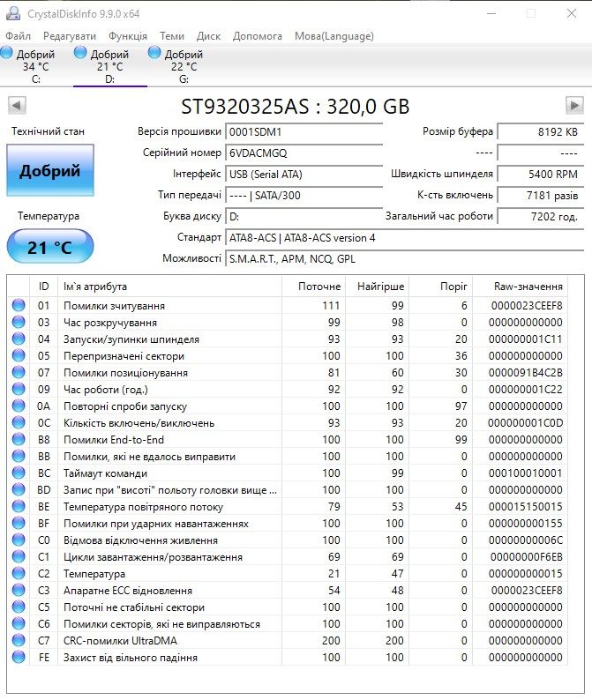Go to previous disk with left arrow
592x700 pixels.
17,106
